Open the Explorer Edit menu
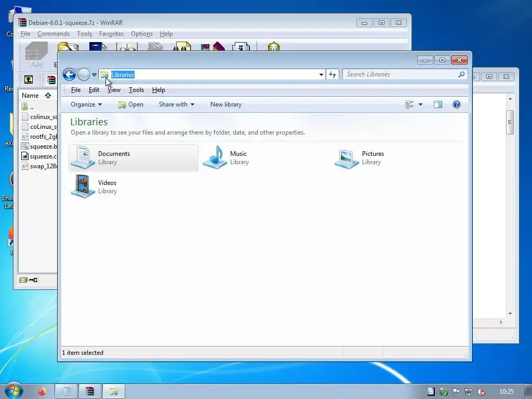 [x=94, y=90]
